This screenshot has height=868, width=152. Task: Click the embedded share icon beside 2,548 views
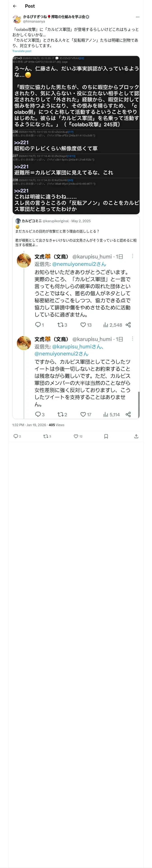(x=128, y=325)
